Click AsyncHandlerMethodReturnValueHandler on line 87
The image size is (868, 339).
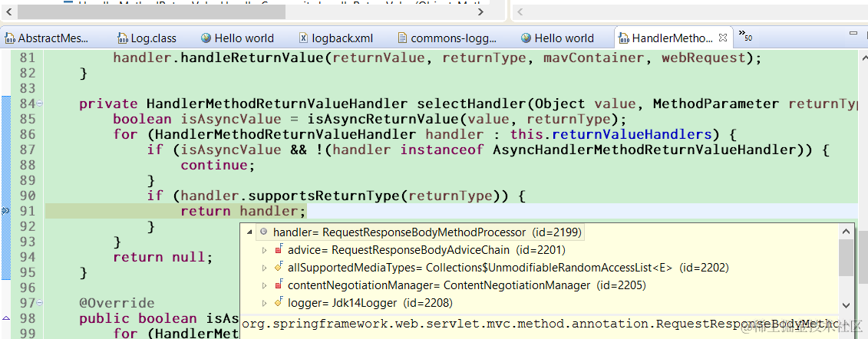(646, 150)
